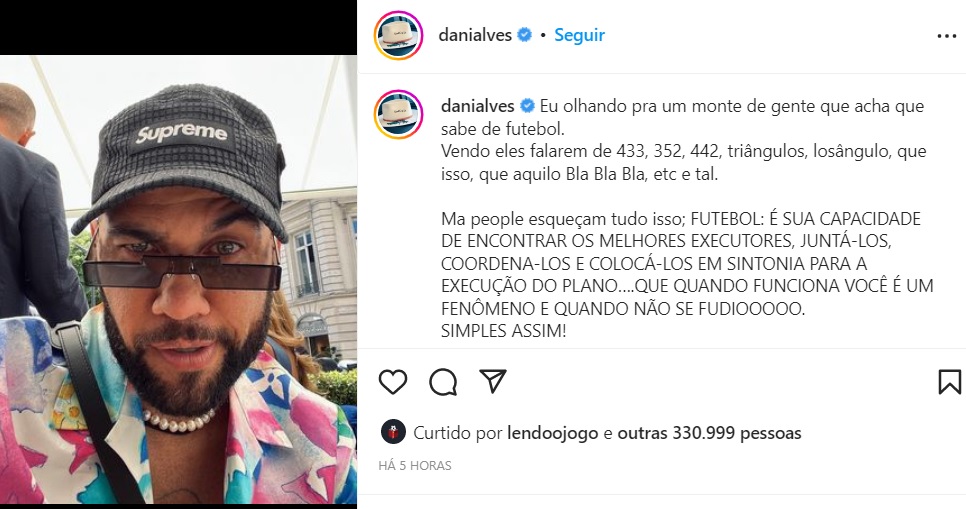Click danialves avatar beside the caption
The width and height of the screenshot is (966, 509).
(x=398, y=115)
